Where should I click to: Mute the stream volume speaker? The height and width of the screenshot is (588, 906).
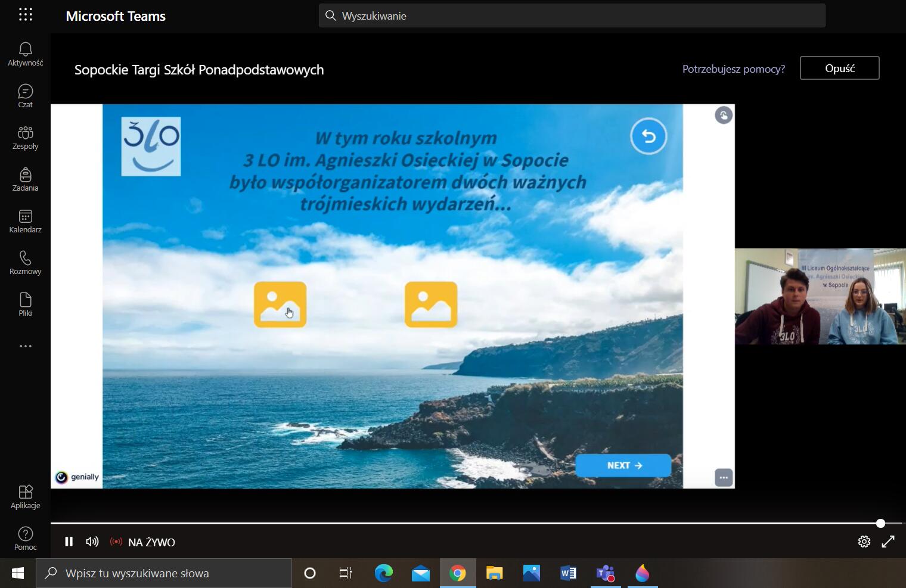click(92, 542)
